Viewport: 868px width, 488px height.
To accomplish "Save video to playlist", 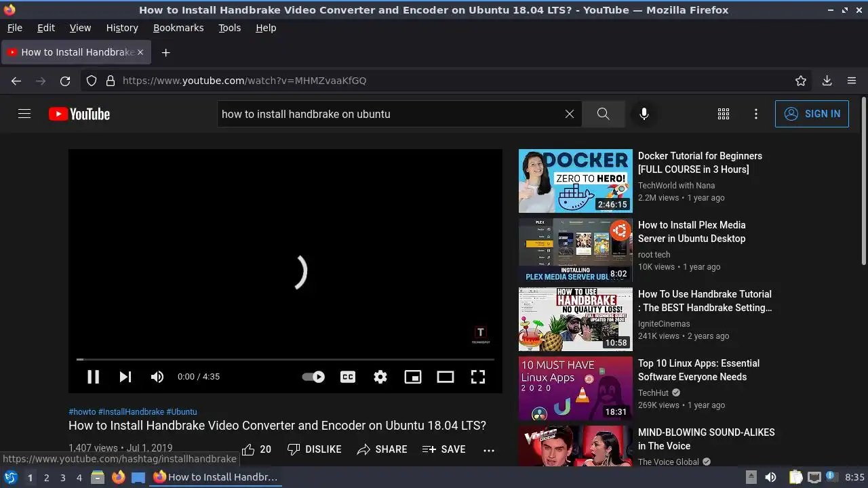I will [x=444, y=449].
